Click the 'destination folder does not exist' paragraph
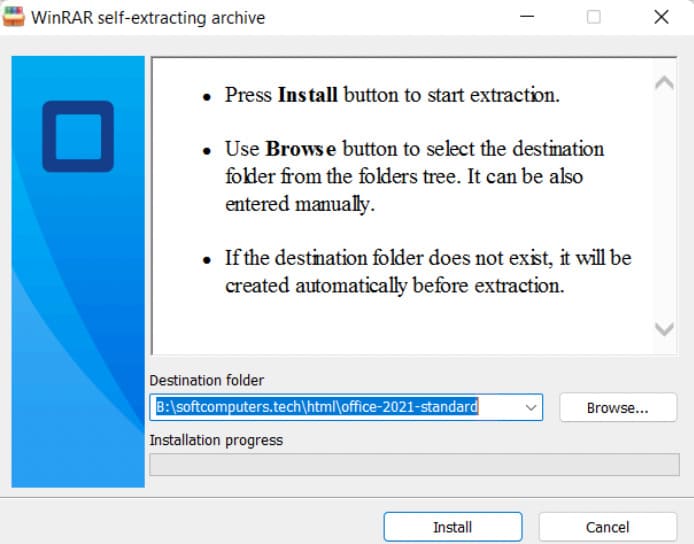 [x=427, y=271]
